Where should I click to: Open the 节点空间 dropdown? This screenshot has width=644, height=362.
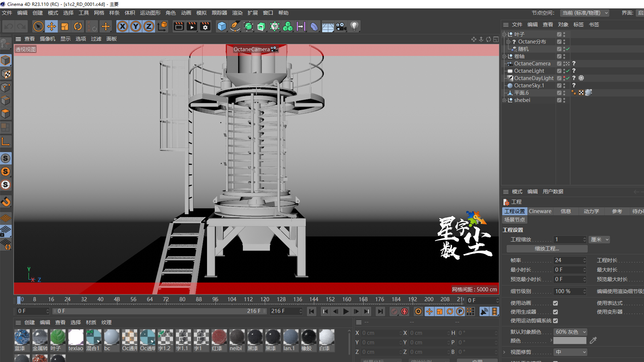[585, 13]
